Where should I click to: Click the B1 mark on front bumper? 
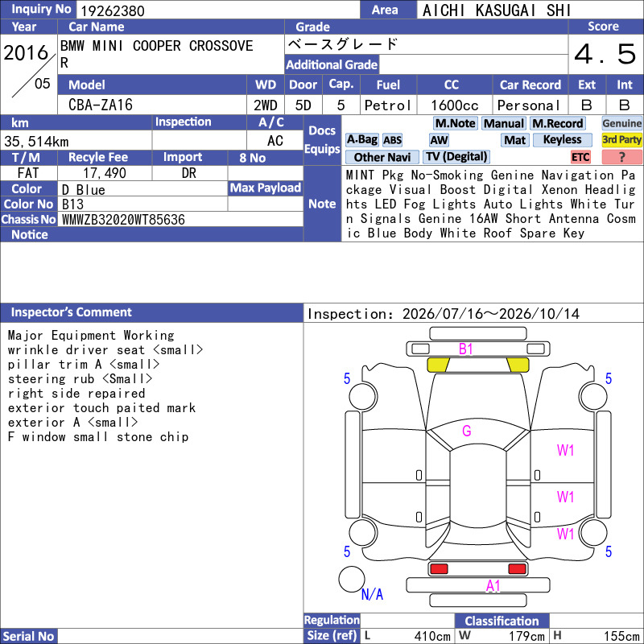point(465,349)
